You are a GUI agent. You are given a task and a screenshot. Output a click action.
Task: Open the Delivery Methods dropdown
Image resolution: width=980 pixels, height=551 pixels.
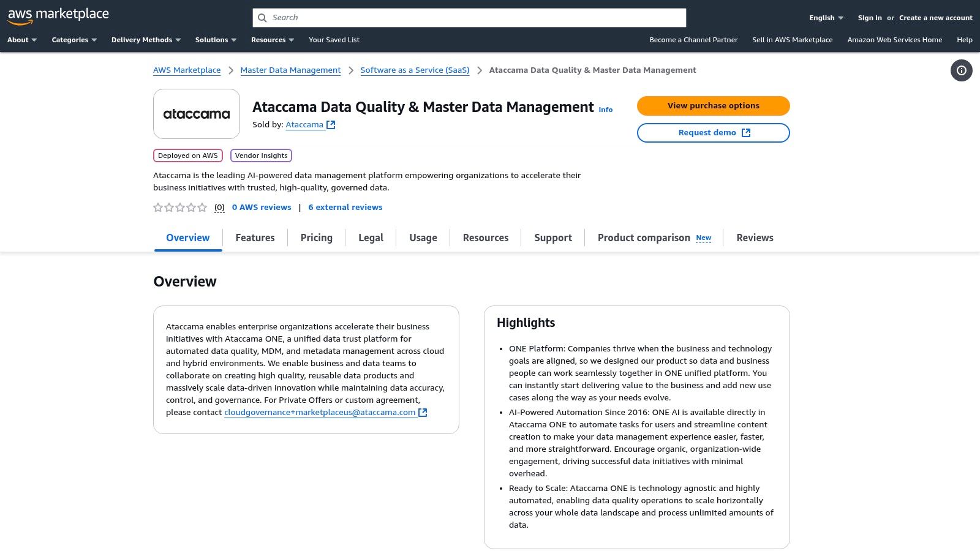coord(146,40)
